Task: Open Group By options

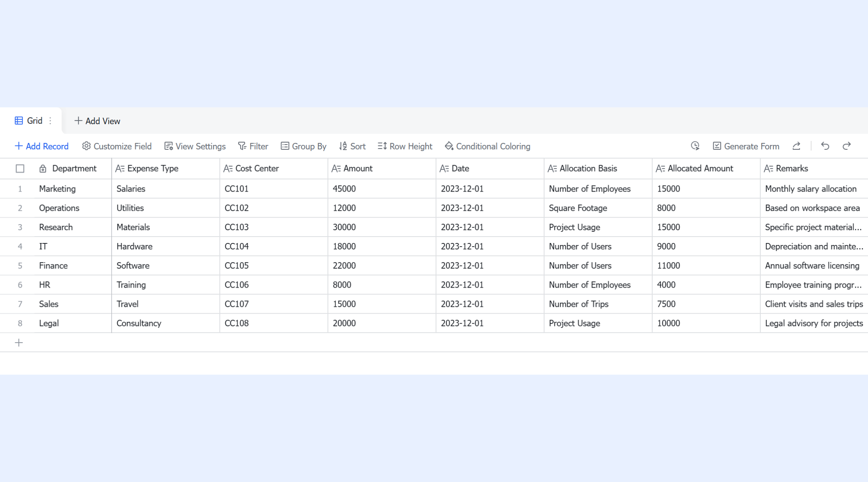Action: coord(303,146)
